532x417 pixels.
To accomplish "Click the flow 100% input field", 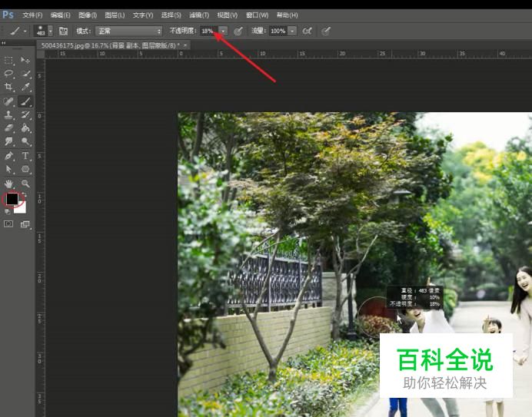I will point(278,31).
